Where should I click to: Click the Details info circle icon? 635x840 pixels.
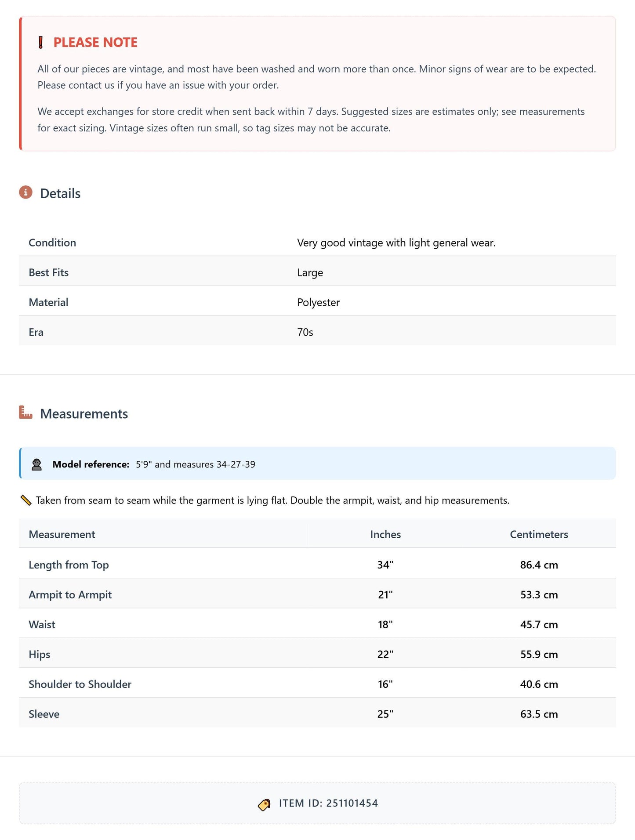pos(26,192)
